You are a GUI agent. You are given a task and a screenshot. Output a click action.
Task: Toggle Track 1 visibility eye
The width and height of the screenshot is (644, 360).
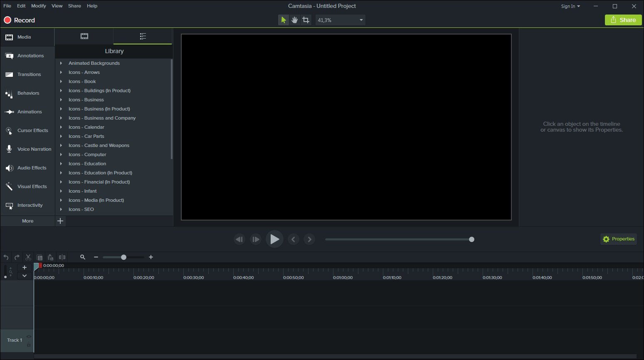tap(29, 337)
